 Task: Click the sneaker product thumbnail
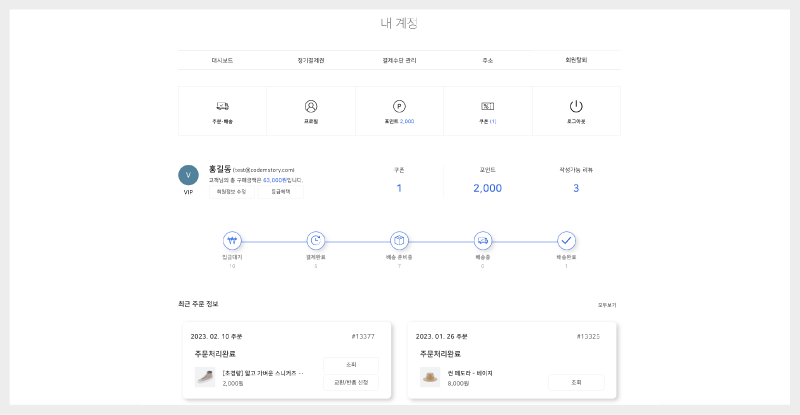click(204, 377)
